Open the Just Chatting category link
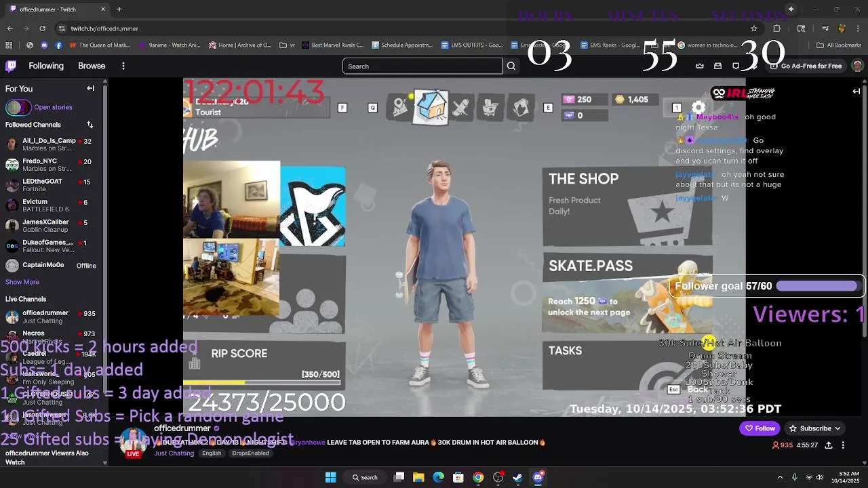Viewport: 868px width, 488px height. click(x=174, y=453)
